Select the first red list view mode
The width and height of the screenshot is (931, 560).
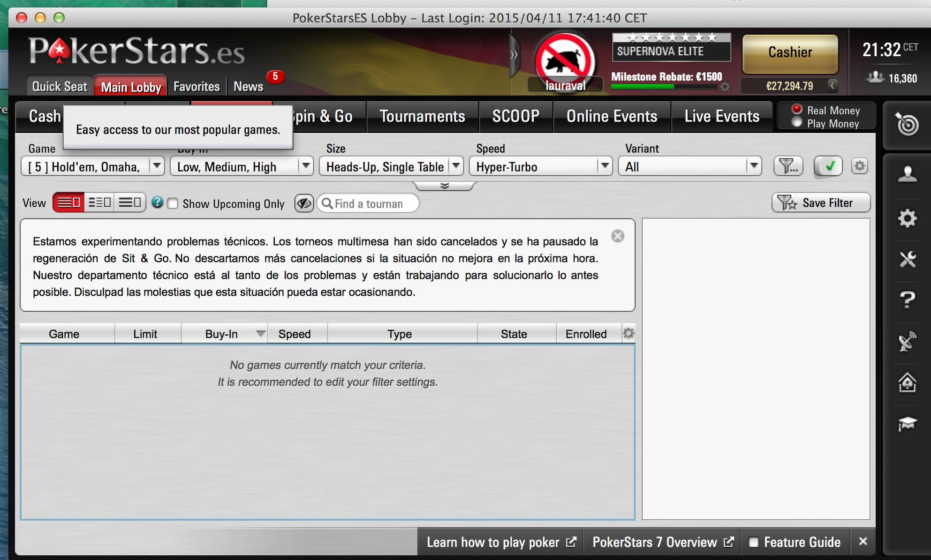(68, 202)
